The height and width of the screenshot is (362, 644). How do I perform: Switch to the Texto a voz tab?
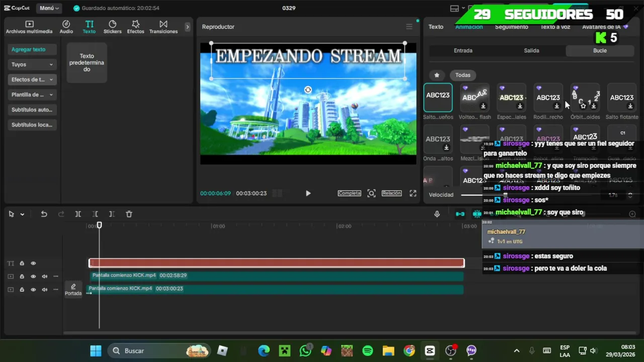click(555, 27)
